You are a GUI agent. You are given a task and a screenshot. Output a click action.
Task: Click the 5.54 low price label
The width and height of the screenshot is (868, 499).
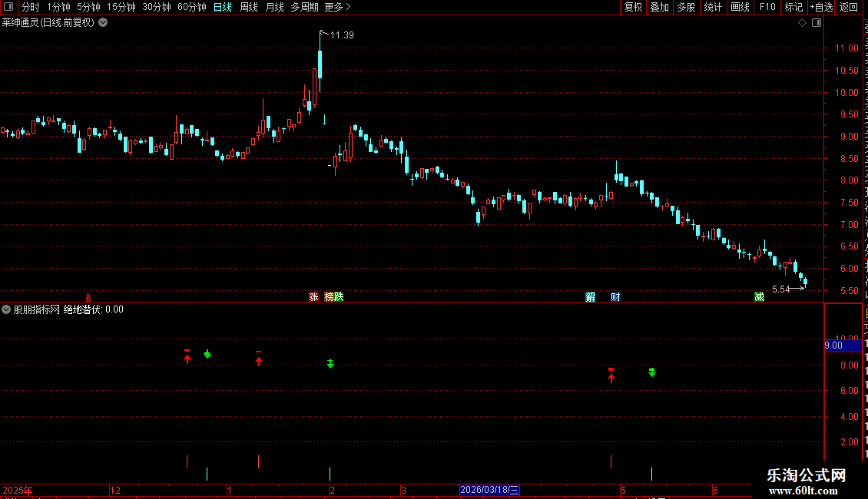[781, 289]
